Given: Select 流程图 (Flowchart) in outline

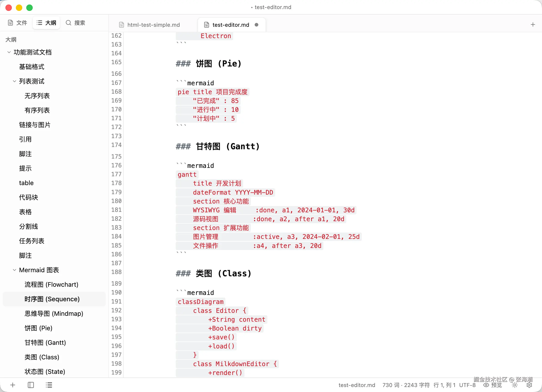Looking at the screenshot, I should (51, 284).
